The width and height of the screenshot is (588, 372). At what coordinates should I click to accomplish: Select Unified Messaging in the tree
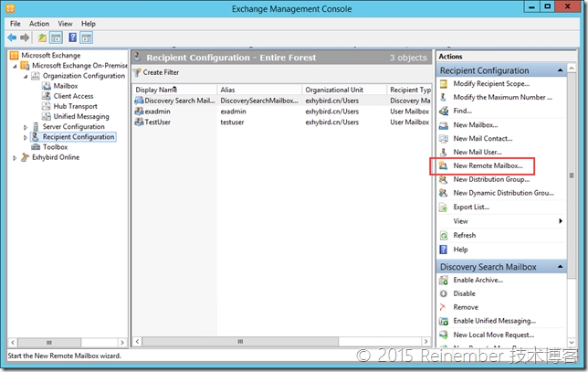(x=81, y=116)
